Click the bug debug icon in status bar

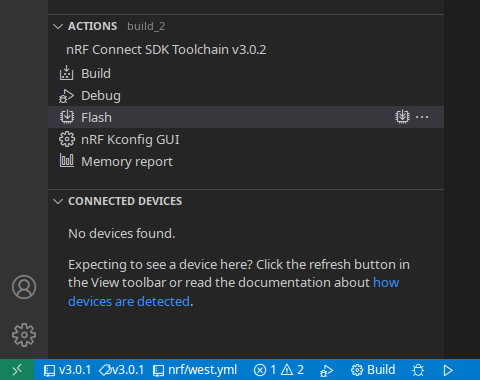tap(418, 370)
